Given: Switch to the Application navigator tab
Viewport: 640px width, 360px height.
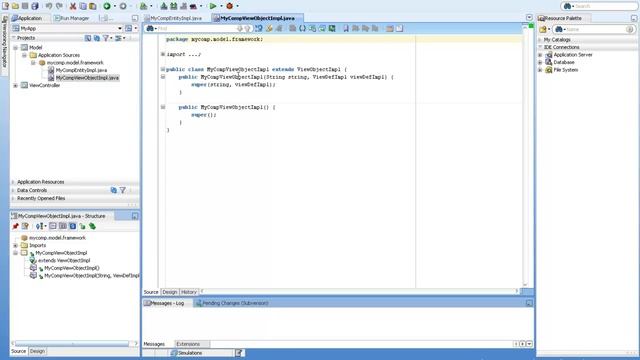Looking at the screenshot, I should point(27,18).
